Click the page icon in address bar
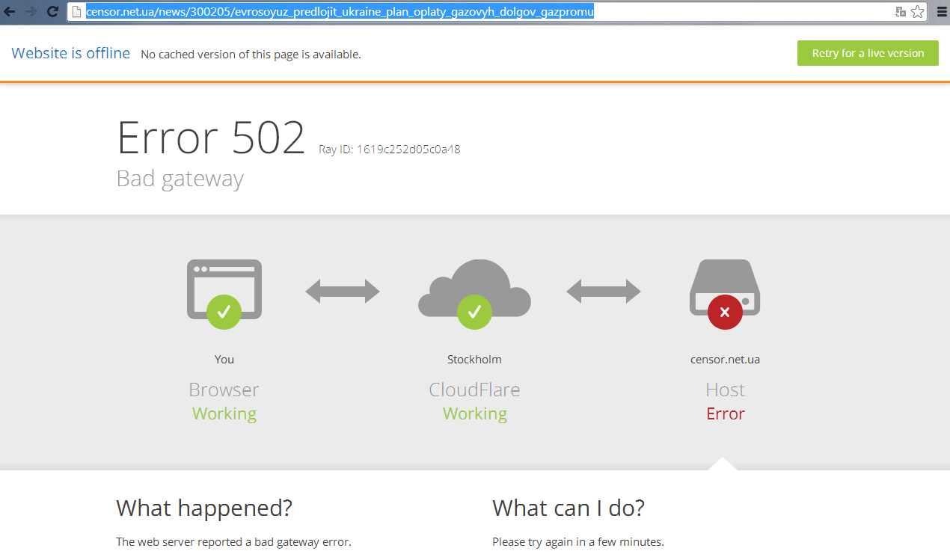The width and height of the screenshot is (950, 560). (76, 11)
